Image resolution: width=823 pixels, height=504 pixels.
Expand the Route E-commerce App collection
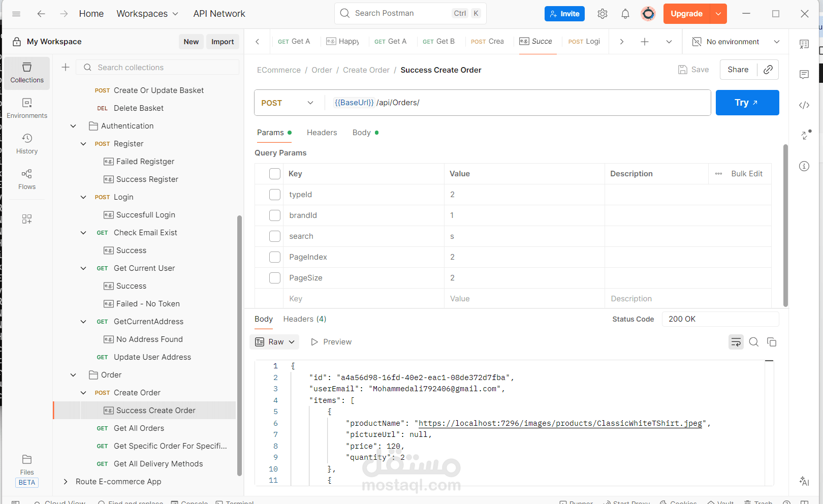[65, 482]
